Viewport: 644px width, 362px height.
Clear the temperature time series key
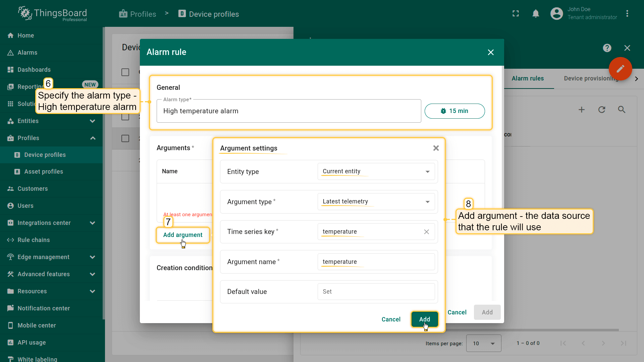[x=426, y=232]
